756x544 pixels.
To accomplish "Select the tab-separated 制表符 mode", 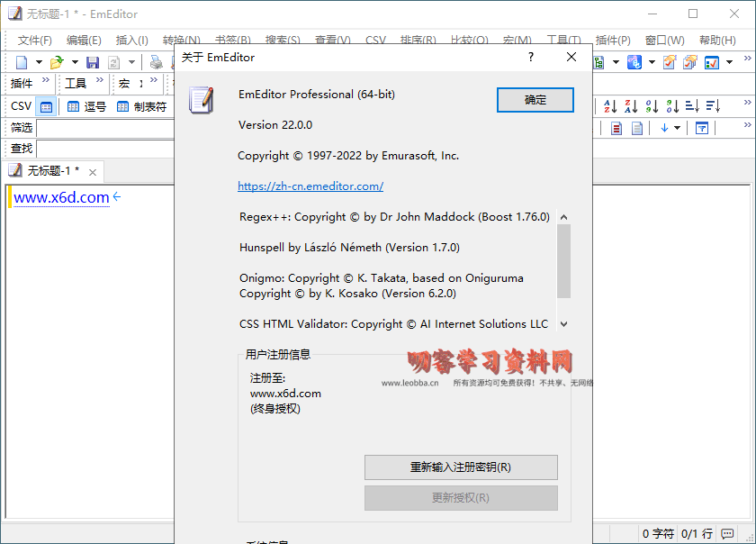I will click(x=142, y=106).
